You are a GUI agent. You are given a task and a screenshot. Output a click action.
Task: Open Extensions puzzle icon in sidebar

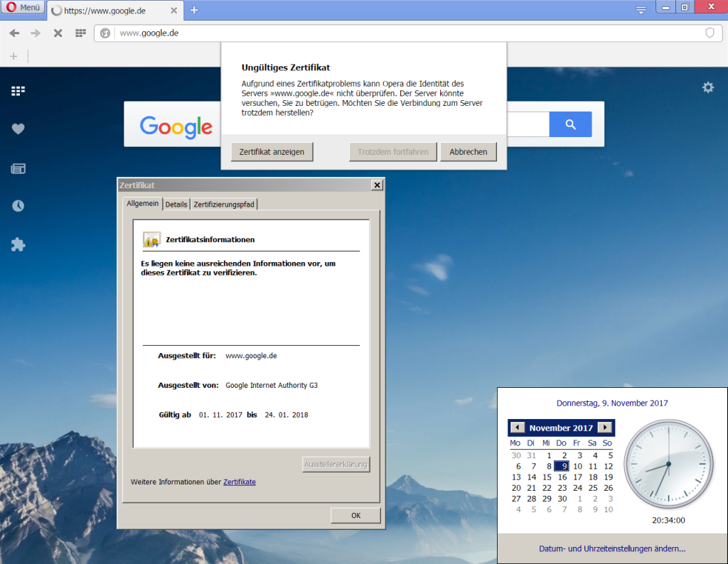pyautogui.click(x=18, y=245)
